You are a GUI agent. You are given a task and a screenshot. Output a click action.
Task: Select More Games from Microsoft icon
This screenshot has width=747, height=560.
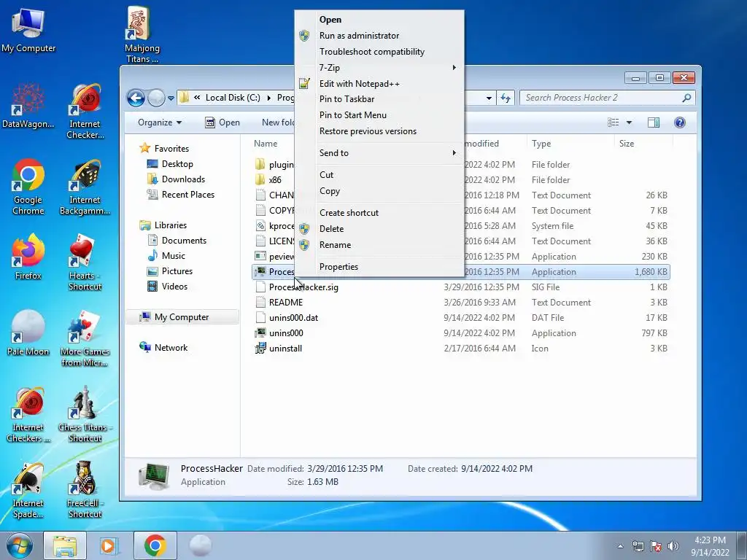[85, 338]
